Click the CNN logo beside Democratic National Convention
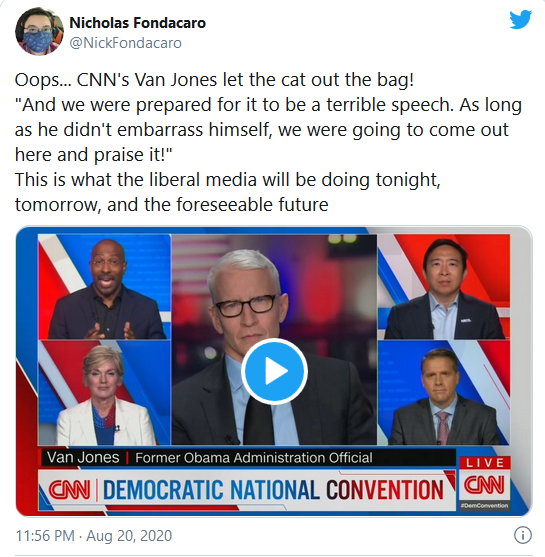545x557 pixels. 69,490
